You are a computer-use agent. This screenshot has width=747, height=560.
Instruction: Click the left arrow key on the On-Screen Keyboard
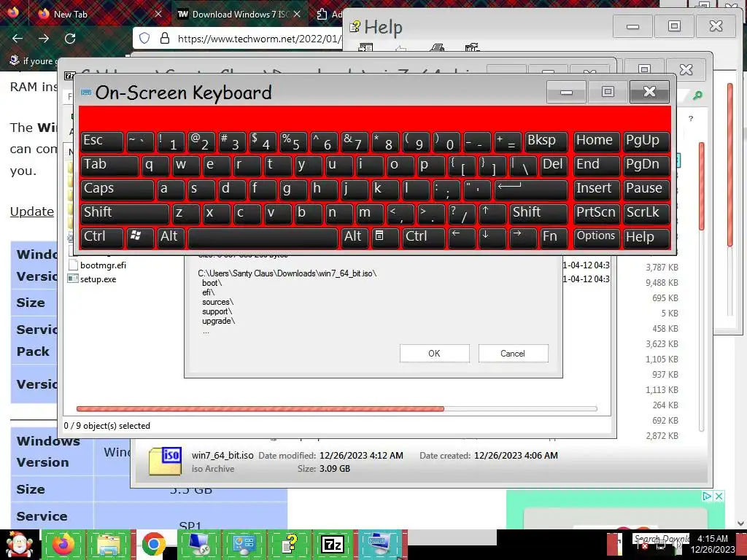(x=462, y=238)
